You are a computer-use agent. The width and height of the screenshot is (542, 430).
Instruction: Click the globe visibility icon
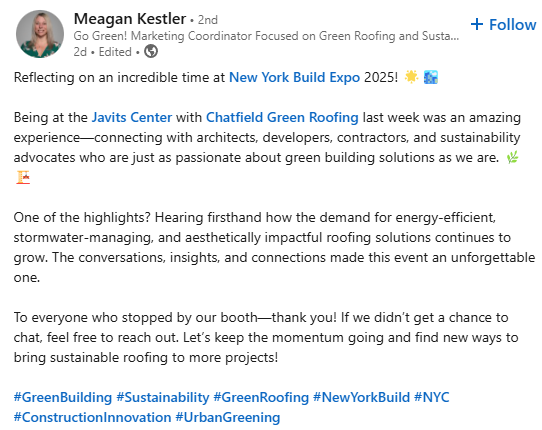(151, 52)
